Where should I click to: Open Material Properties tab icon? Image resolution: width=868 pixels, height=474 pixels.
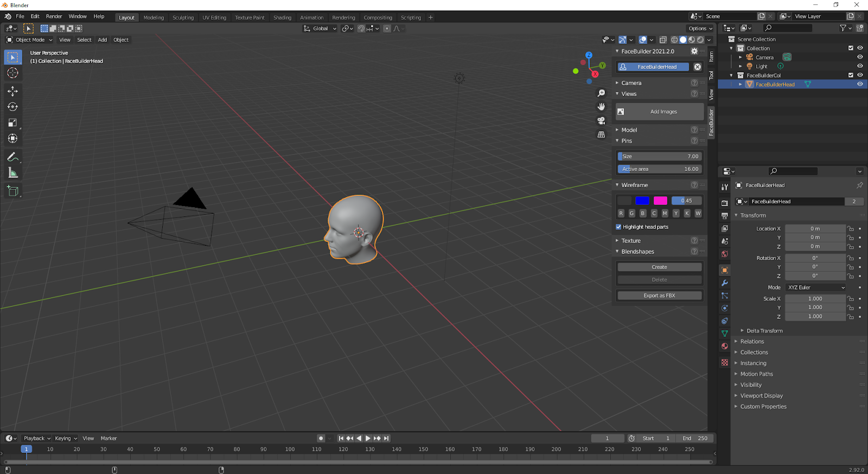(725, 346)
